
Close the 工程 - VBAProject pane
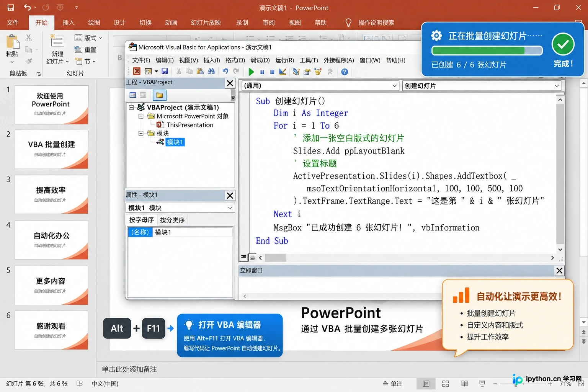coord(230,83)
